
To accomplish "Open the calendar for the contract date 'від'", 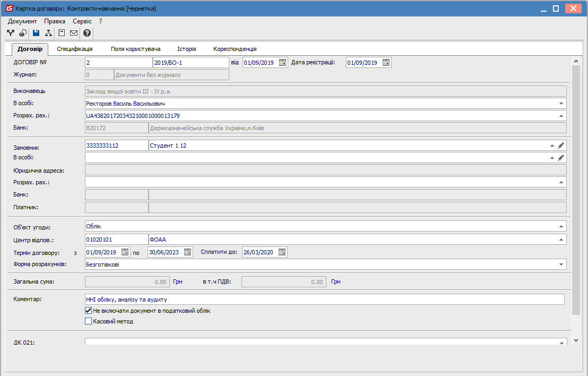I will [x=283, y=63].
